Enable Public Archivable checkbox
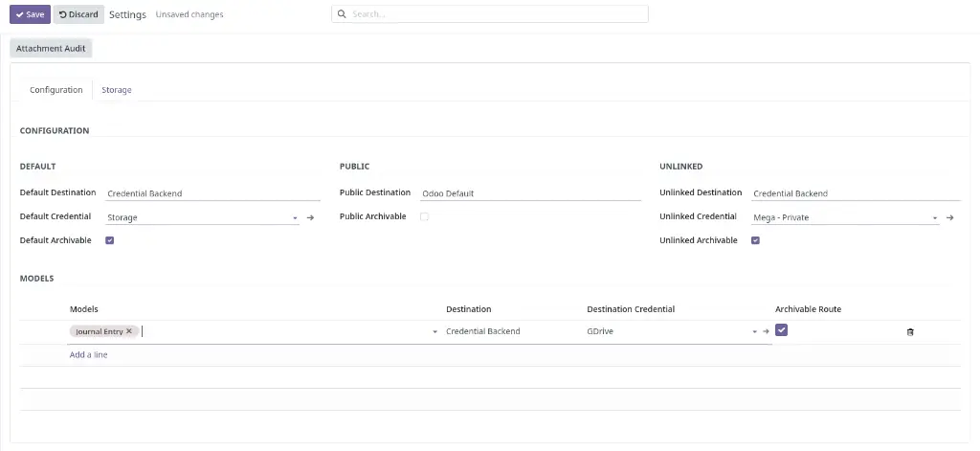This screenshot has width=980, height=451. [424, 216]
